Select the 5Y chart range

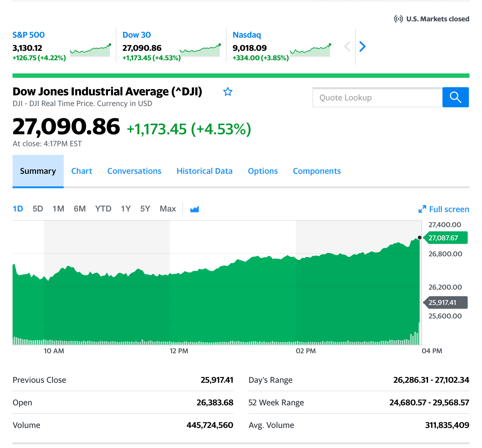coord(145,209)
